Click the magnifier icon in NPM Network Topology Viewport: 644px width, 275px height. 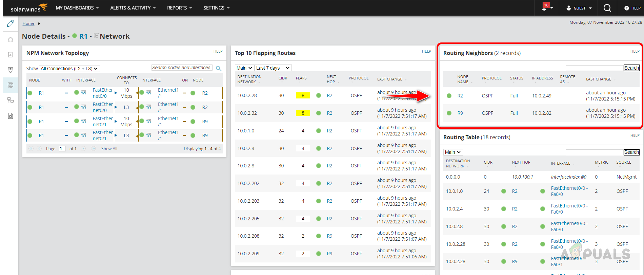click(x=219, y=68)
